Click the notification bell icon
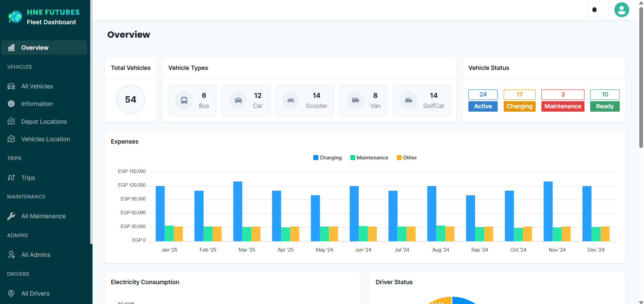The width and height of the screenshot is (644, 304). click(594, 10)
